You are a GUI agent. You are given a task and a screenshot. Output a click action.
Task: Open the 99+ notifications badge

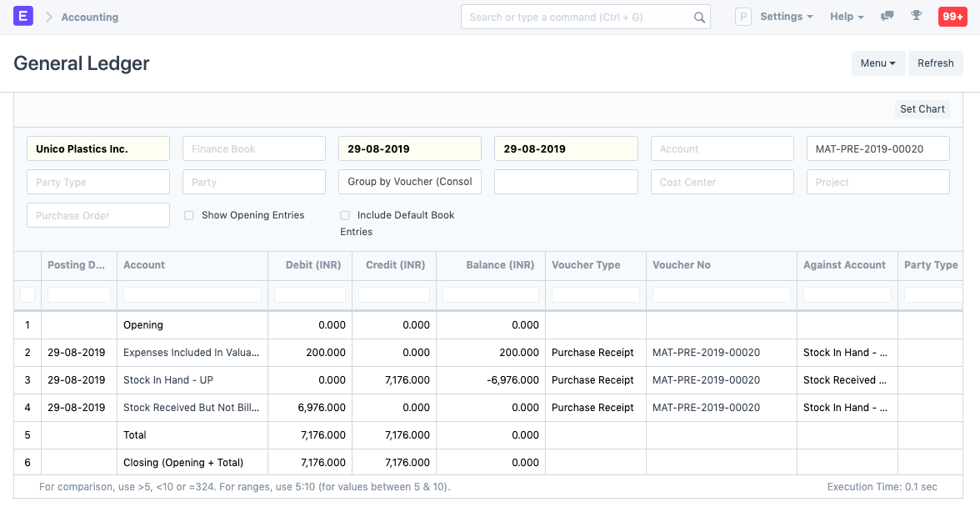[952, 16]
